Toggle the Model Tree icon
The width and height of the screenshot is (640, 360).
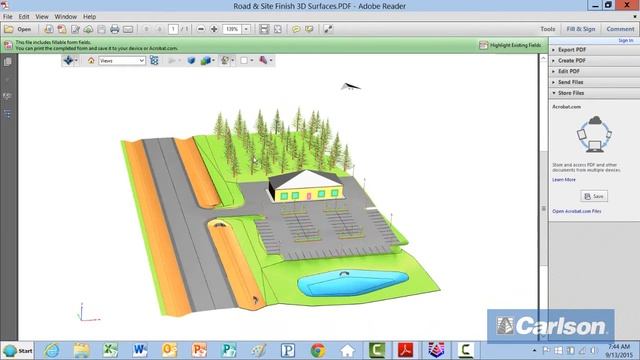coord(154,60)
